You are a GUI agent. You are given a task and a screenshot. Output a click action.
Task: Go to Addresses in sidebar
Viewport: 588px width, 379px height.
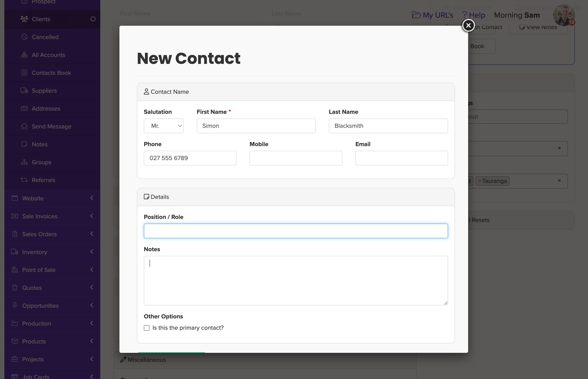pos(46,109)
